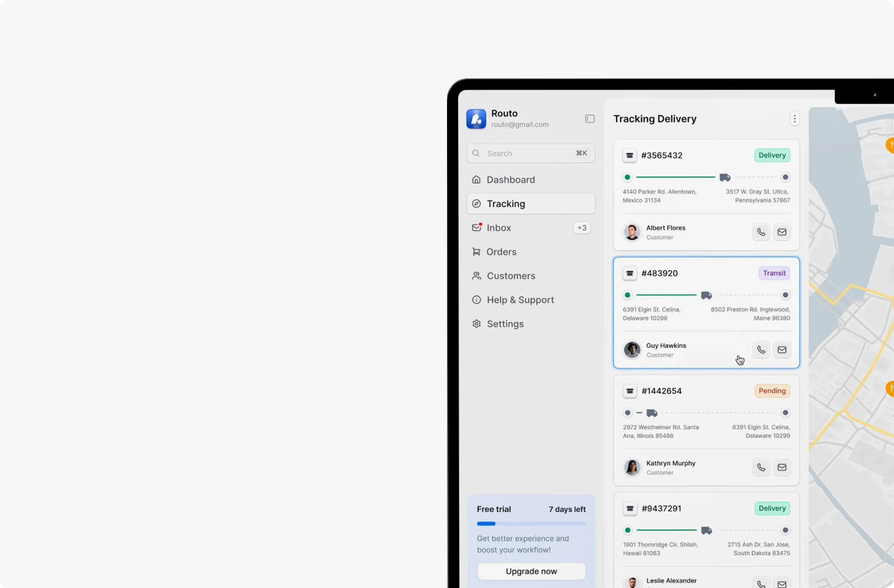The image size is (894, 588).
Task: Call Guy Hawkins using the phone icon
Action: (x=761, y=350)
